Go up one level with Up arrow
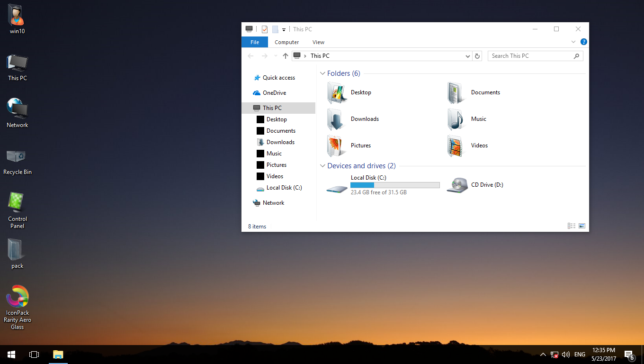 click(285, 56)
